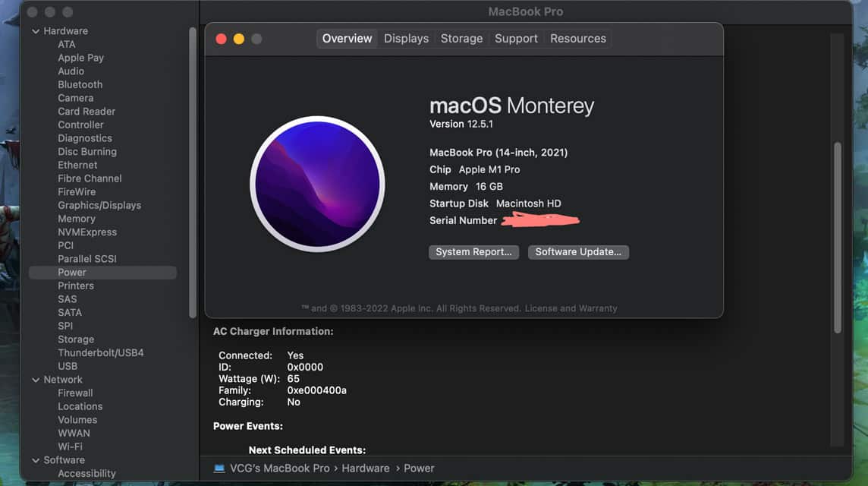Open the License and Warranty link
This screenshot has width=868, height=486.
(x=571, y=308)
